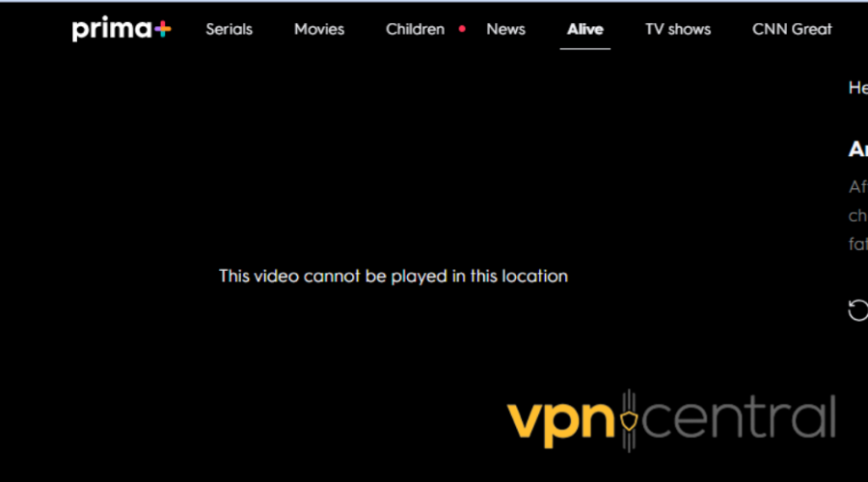Go to the Movies section
Viewport: 868px width, 482px height.
[x=319, y=29]
